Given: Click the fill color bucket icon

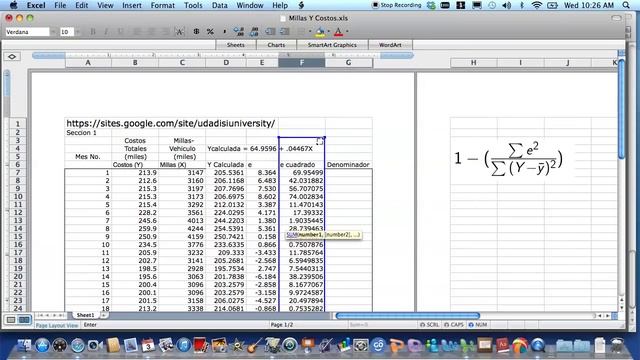Looking at the screenshot, I should pyautogui.click(x=320, y=31).
